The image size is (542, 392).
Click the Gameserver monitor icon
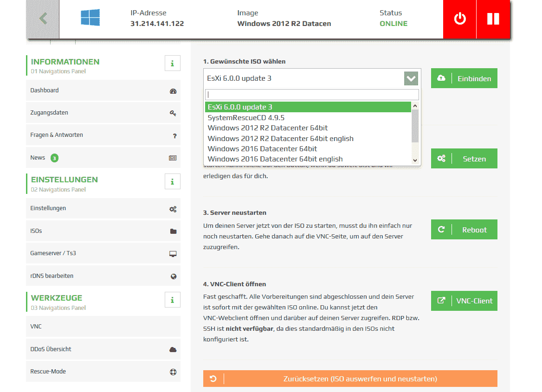[x=173, y=254]
